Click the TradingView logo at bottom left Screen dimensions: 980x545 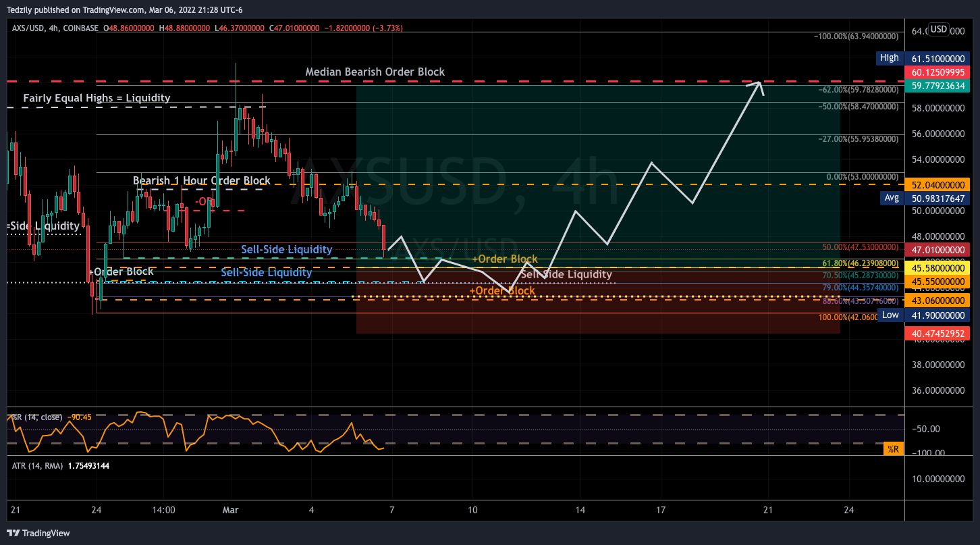coord(38,533)
